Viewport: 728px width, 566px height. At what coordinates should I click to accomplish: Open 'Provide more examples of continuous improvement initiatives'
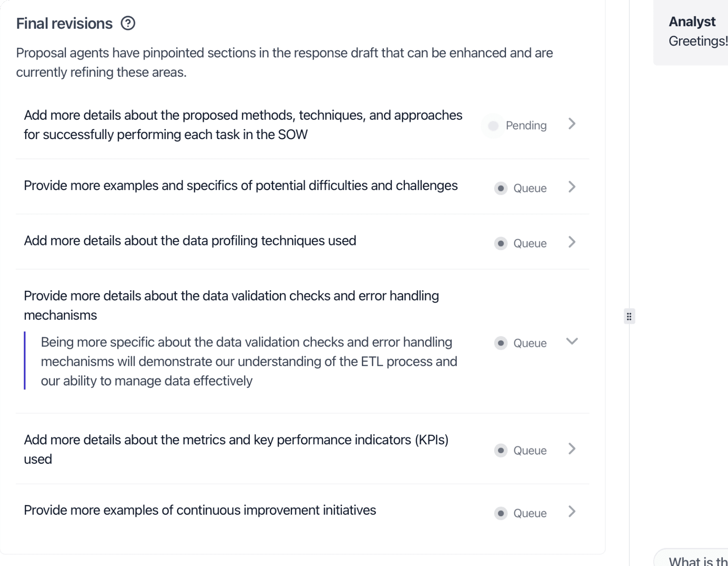pos(200,510)
